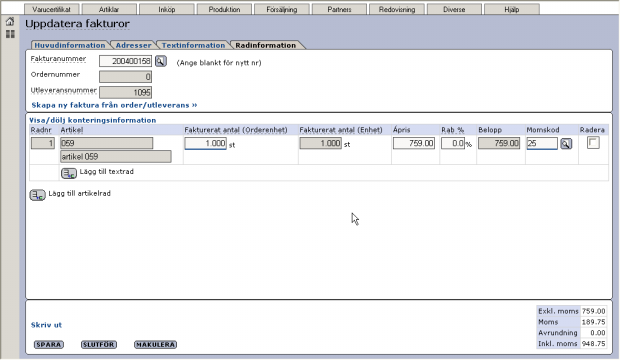Image resolution: width=620 pixels, height=360 pixels.
Task: Click the Fakturerat antal (Enhet) field
Action: (321, 143)
